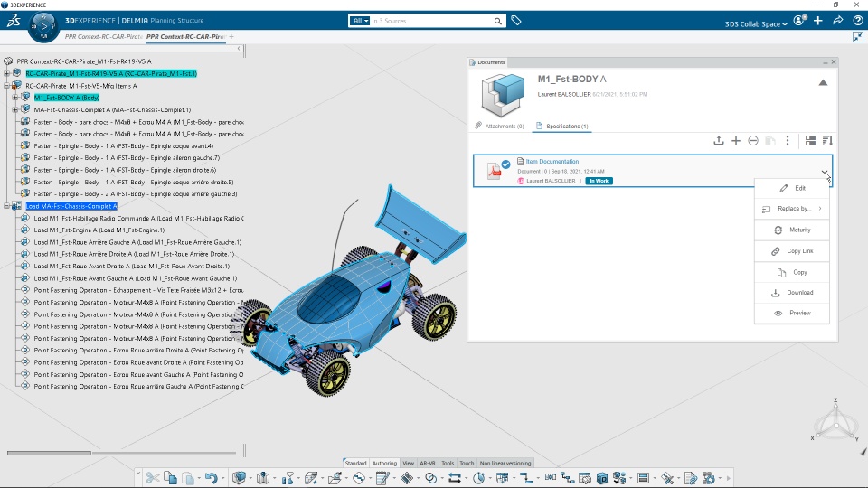Switch to the Attachments (0) tab
The height and width of the screenshot is (488, 868).
(499, 127)
